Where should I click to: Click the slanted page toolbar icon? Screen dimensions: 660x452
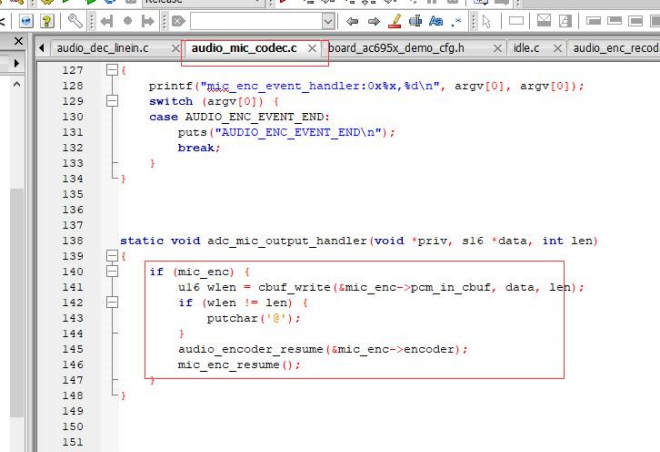tap(565, 21)
